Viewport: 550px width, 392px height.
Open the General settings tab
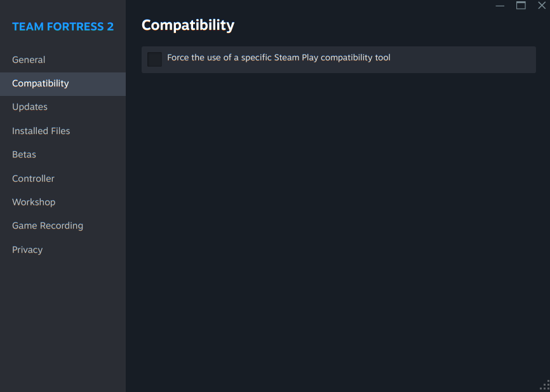pos(29,60)
